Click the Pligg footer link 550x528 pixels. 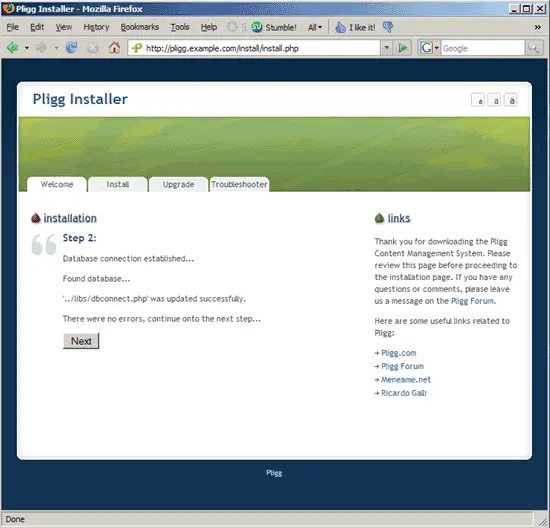click(x=274, y=473)
